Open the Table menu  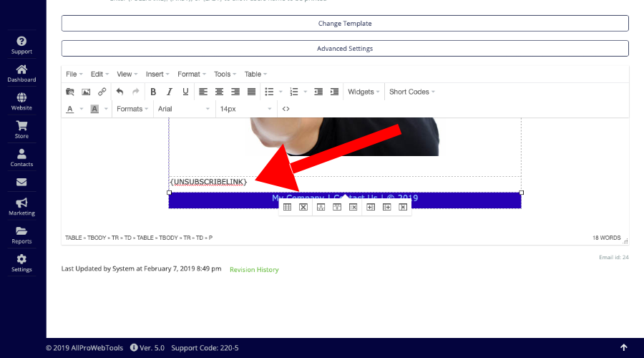pyautogui.click(x=255, y=74)
